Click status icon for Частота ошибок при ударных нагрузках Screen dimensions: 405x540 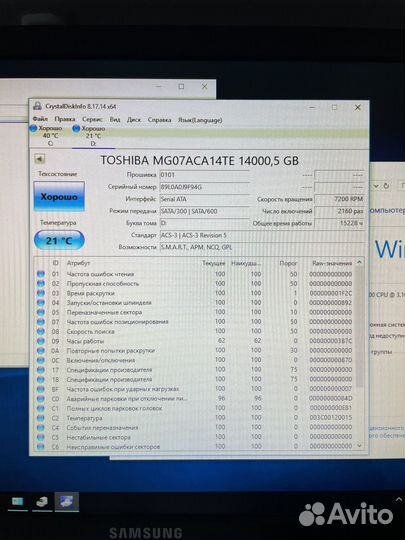coord(41,389)
